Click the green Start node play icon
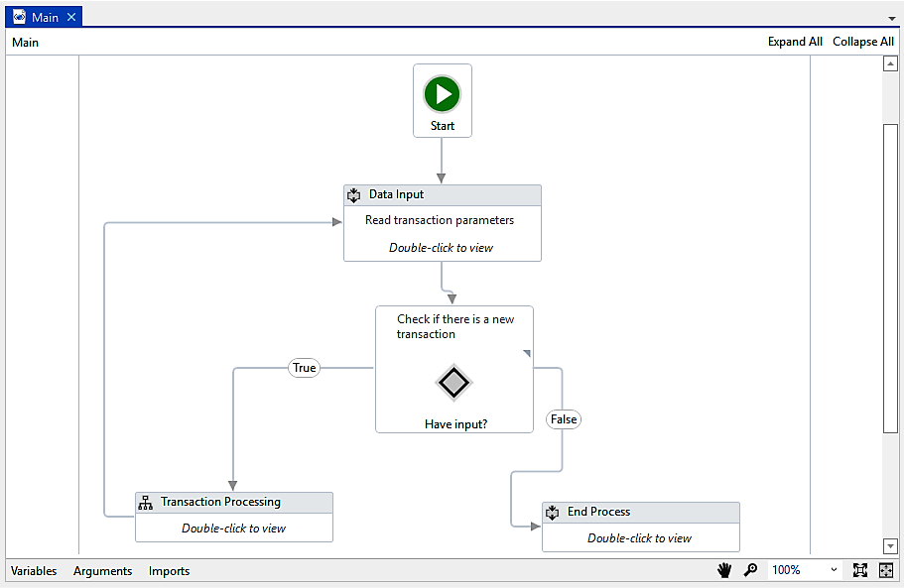 pyautogui.click(x=443, y=94)
